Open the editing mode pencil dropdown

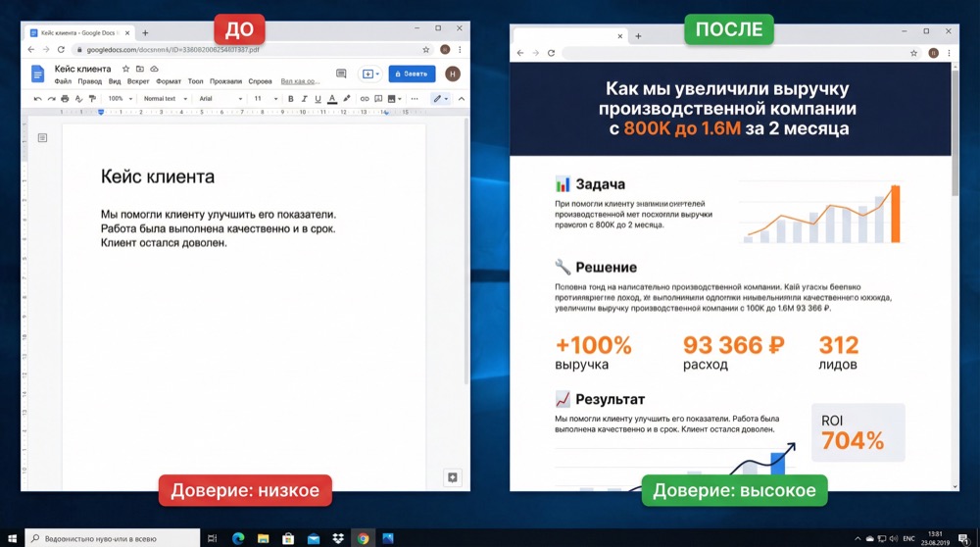pos(441,99)
